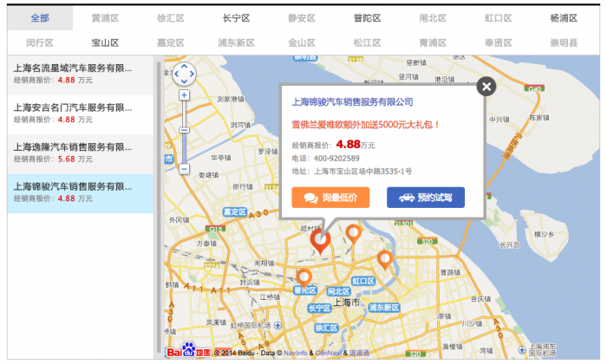607x364 pixels.
Task: Pan map left with compass arrow
Action: pos(177,74)
